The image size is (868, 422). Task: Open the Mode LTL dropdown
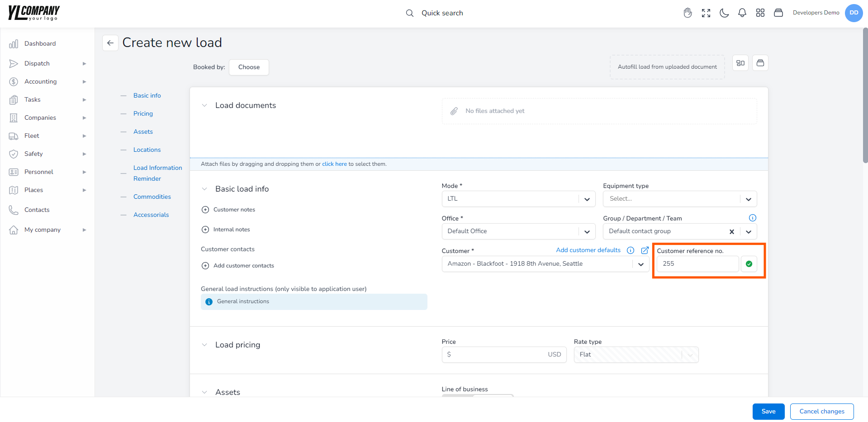[x=518, y=199]
